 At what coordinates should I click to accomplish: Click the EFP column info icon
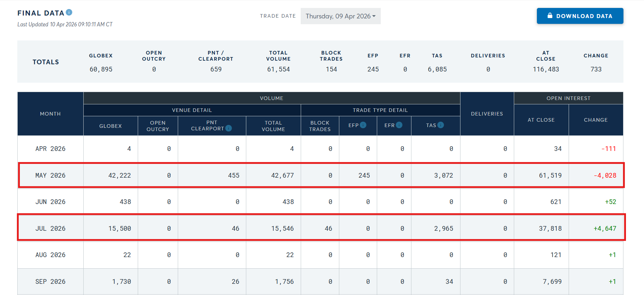tap(363, 125)
